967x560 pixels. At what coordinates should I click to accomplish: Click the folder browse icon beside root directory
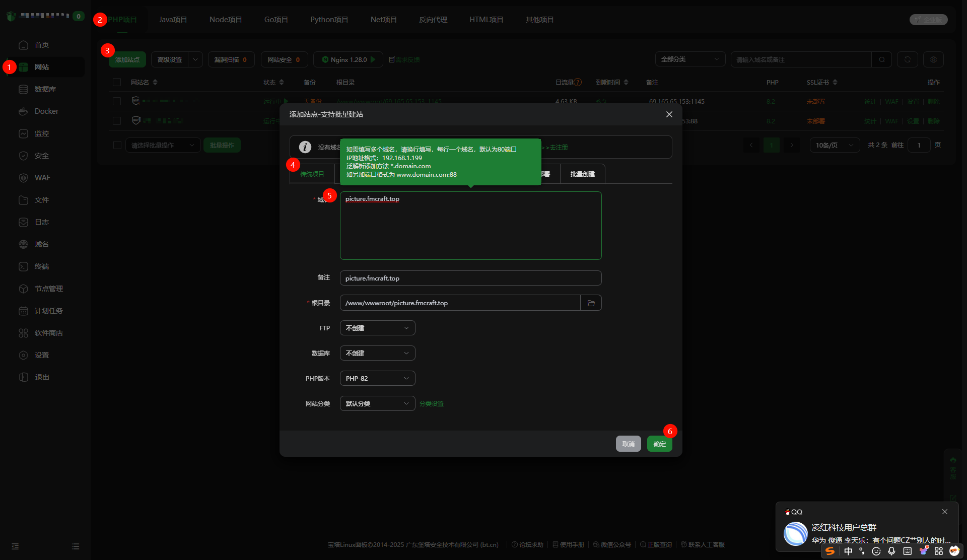pyautogui.click(x=591, y=303)
